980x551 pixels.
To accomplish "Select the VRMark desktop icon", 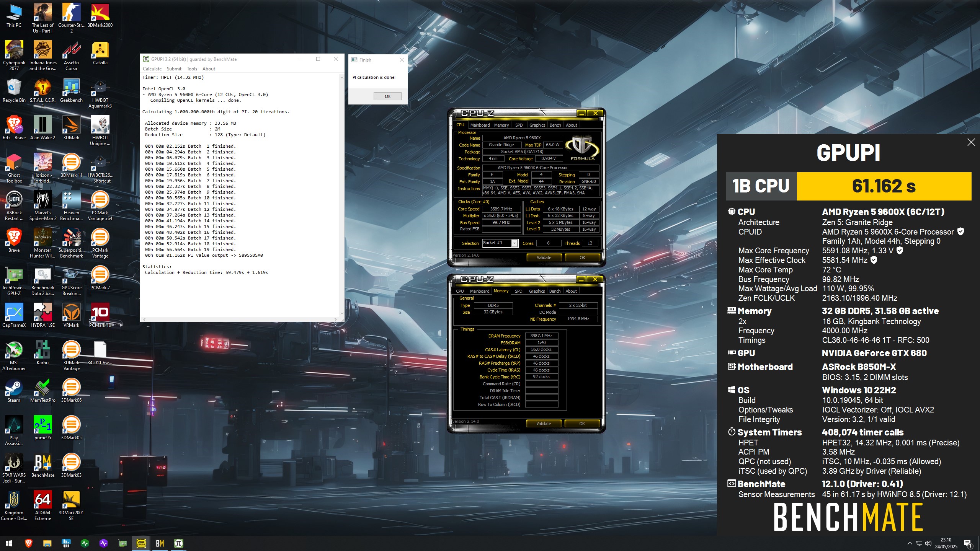I will [71, 316].
